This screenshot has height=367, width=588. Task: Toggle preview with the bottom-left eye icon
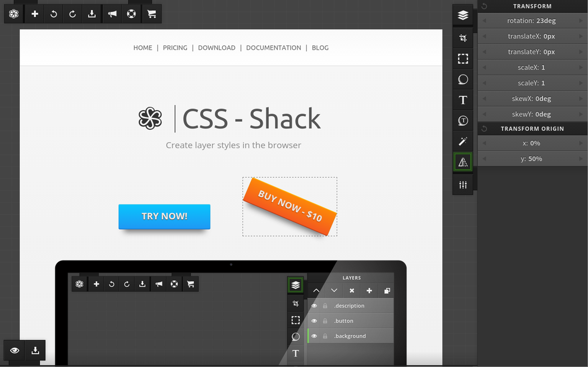click(15, 350)
